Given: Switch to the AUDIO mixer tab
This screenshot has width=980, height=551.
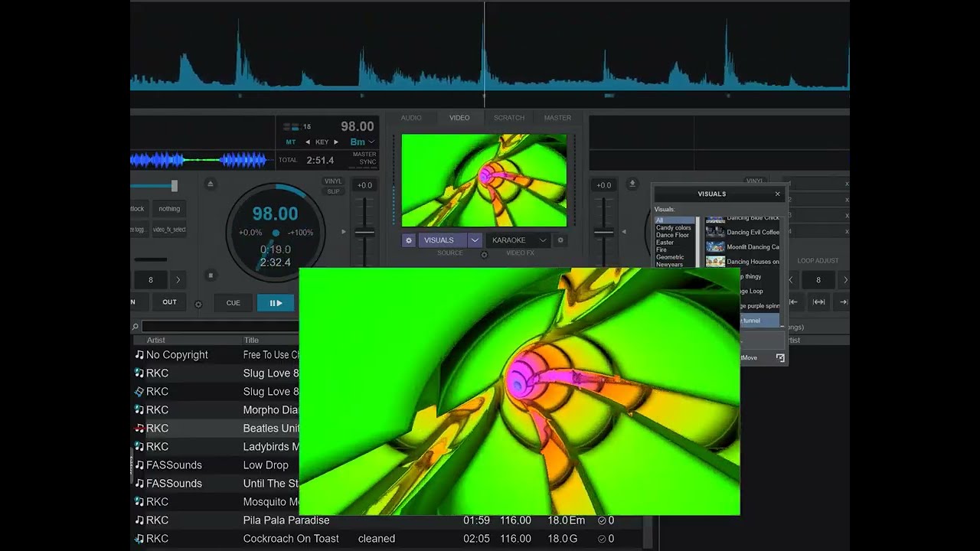Looking at the screenshot, I should (x=411, y=118).
